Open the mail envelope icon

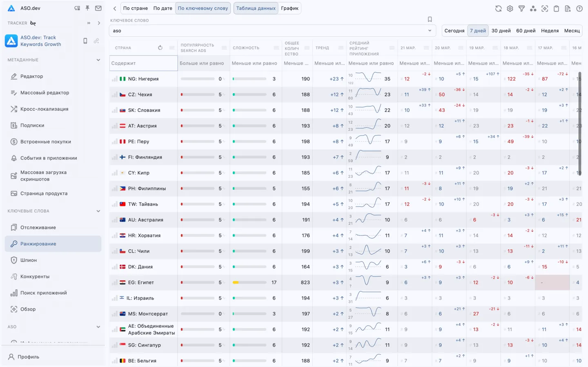pyautogui.click(x=98, y=8)
